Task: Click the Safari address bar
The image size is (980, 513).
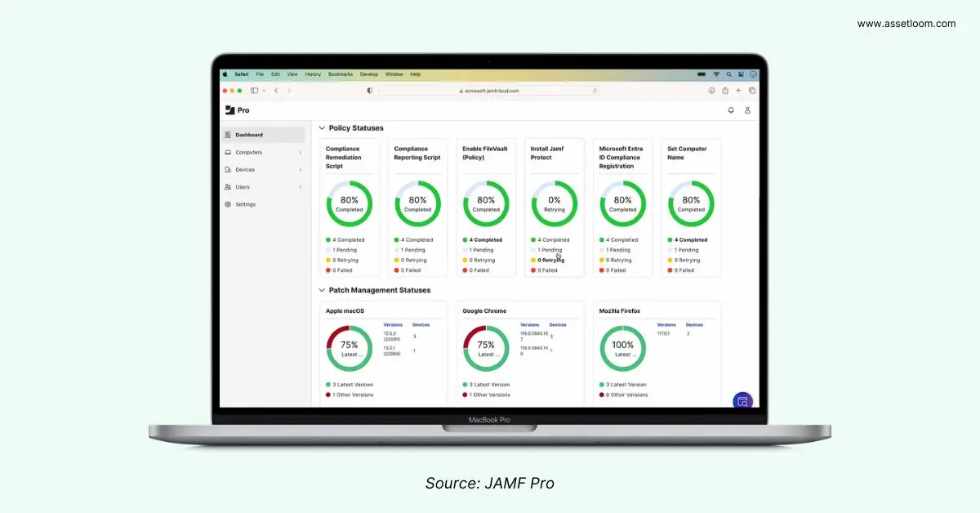Action: click(x=488, y=91)
